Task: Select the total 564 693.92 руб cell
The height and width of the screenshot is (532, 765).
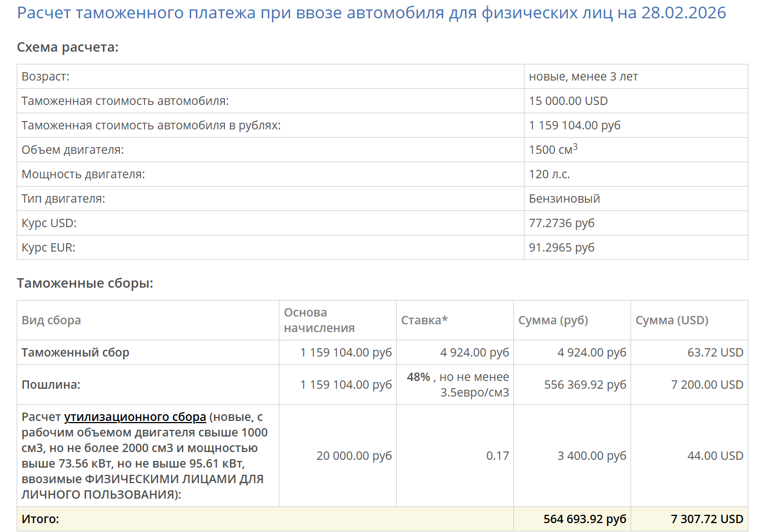Action: click(572, 519)
